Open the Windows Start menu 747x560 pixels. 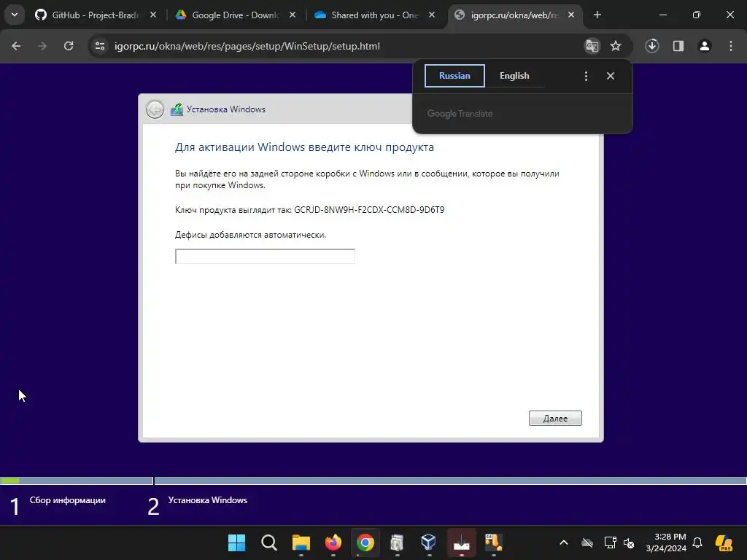pyautogui.click(x=236, y=542)
